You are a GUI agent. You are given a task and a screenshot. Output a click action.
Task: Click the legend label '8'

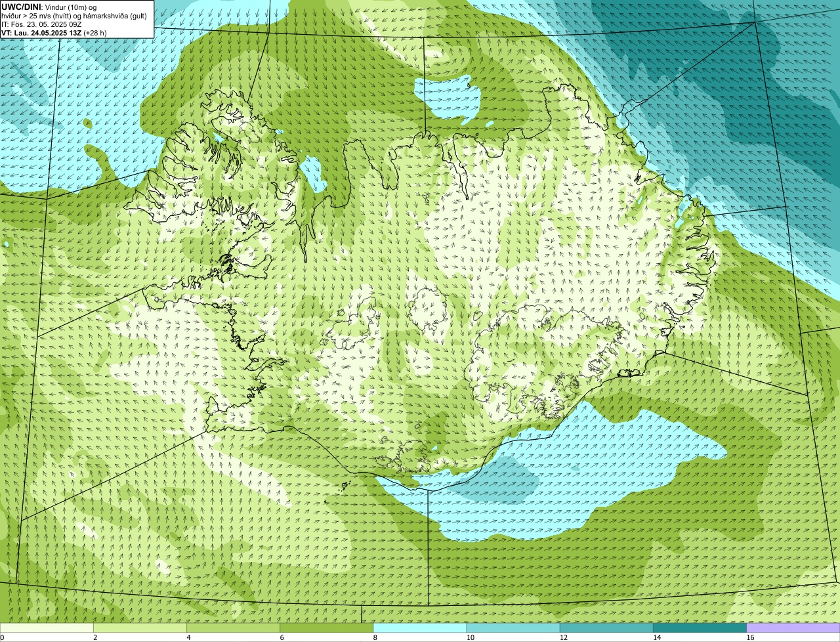click(375, 637)
